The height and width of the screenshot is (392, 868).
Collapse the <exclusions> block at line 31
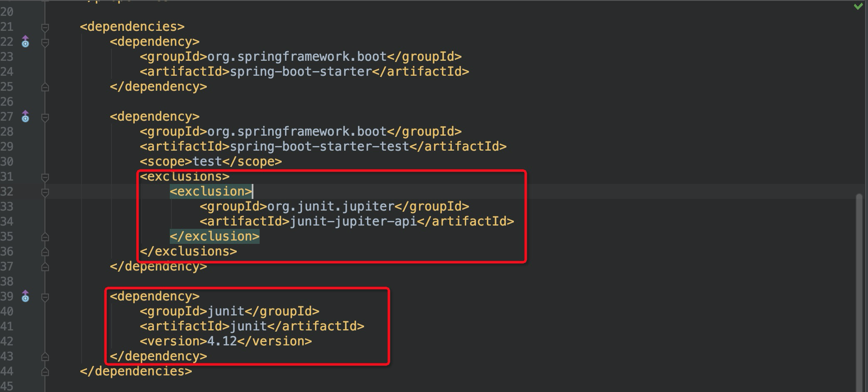point(45,177)
